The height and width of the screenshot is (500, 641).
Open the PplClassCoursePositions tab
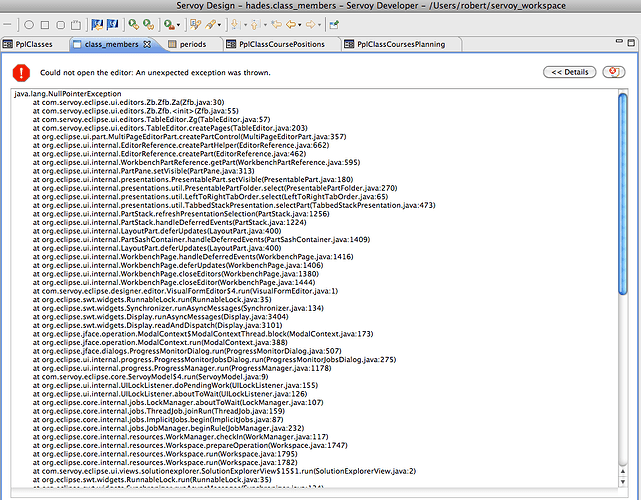(x=282, y=44)
